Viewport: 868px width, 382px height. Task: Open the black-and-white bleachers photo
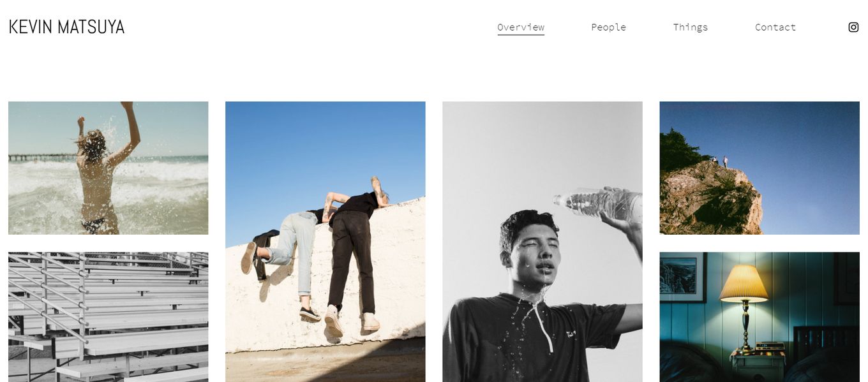(x=108, y=317)
